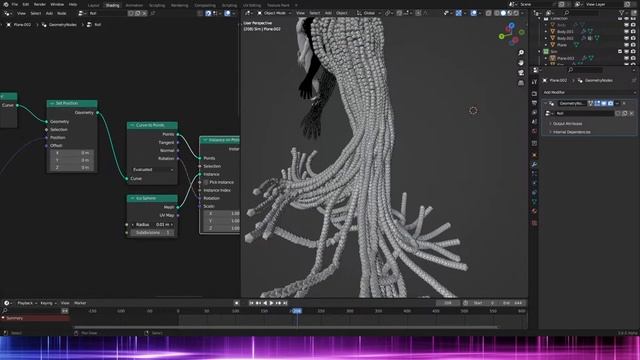Switch to the Layout workspace tab
The image size is (640, 360).
coord(93,5)
